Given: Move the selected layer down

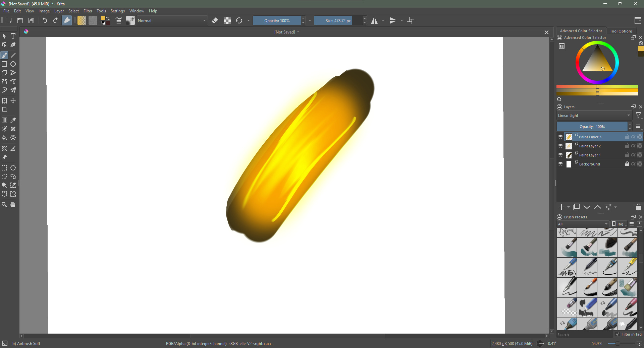Looking at the screenshot, I should click(x=587, y=207).
